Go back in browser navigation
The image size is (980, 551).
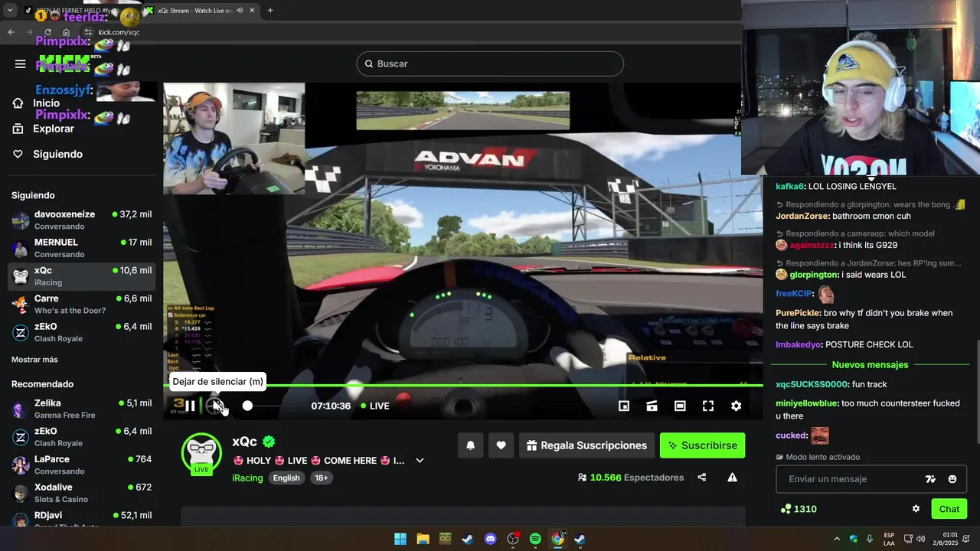pyautogui.click(x=11, y=32)
